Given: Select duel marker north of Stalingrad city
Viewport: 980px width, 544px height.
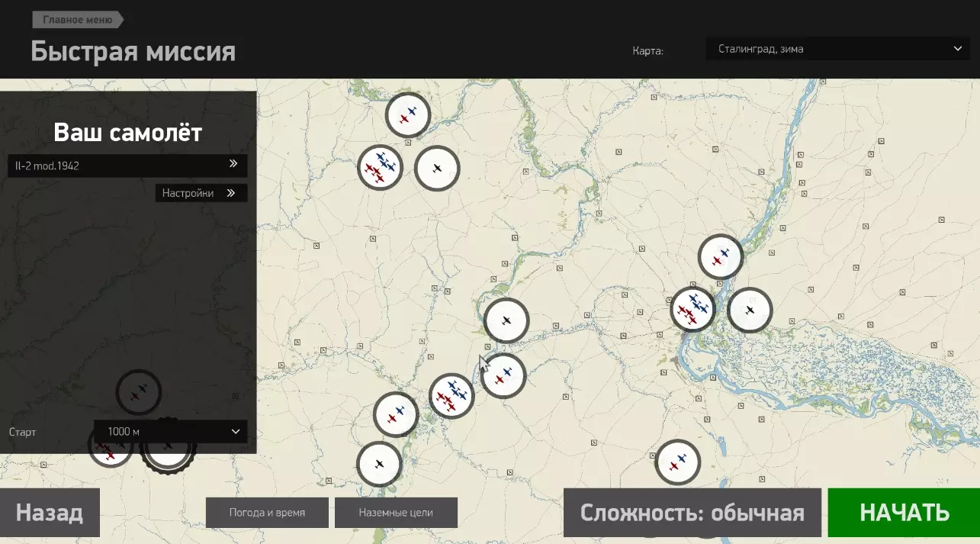Looking at the screenshot, I should [x=721, y=256].
